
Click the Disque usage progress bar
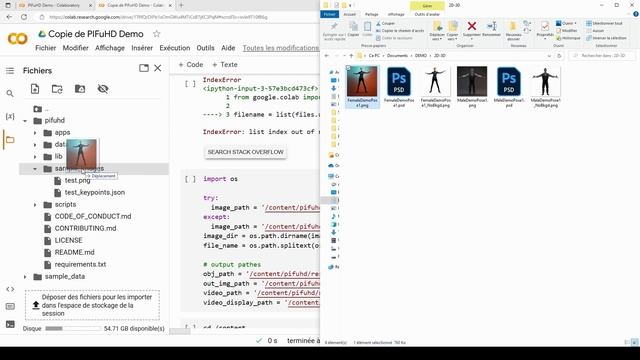click(x=73, y=328)
